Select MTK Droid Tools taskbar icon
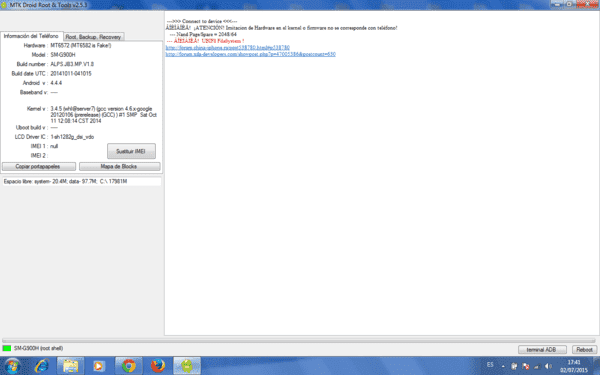Viewport: 600px width, 375px height. (x=187, y=366)
